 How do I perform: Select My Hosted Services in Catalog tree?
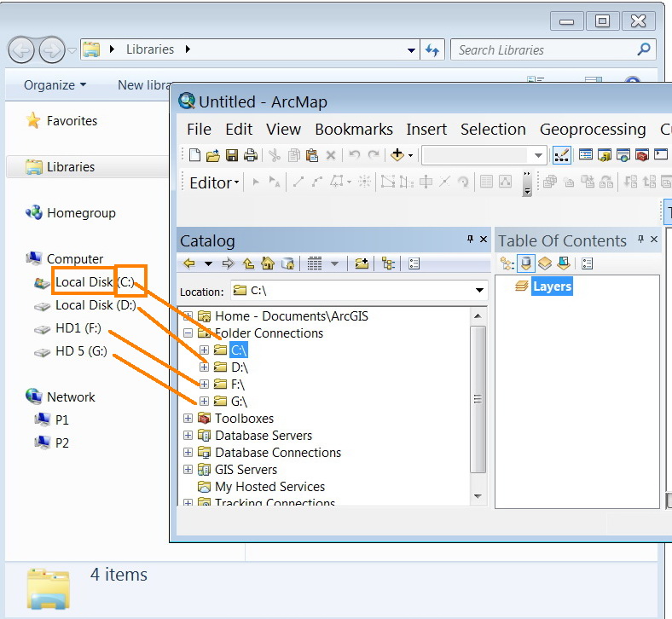pos(269,487)
